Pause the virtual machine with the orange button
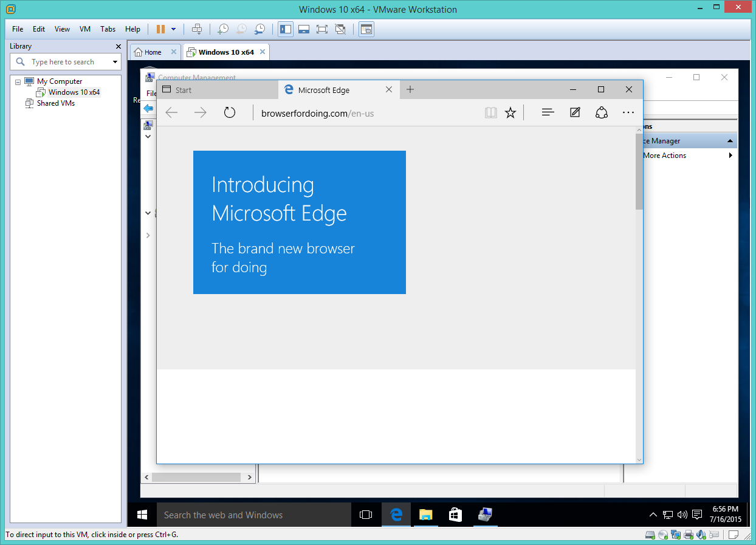Image resolution: width=756 pixels, height=545 pixels. click(x=160, y=29)
